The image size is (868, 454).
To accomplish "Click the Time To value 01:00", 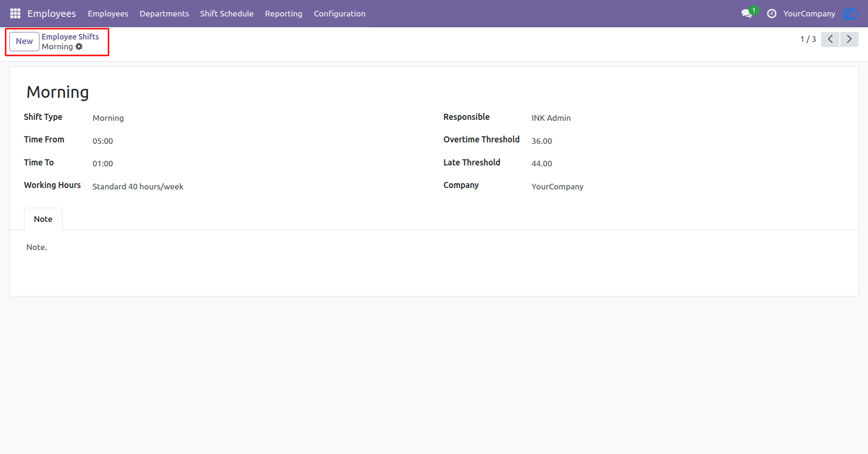I will (x=103, y=164).
